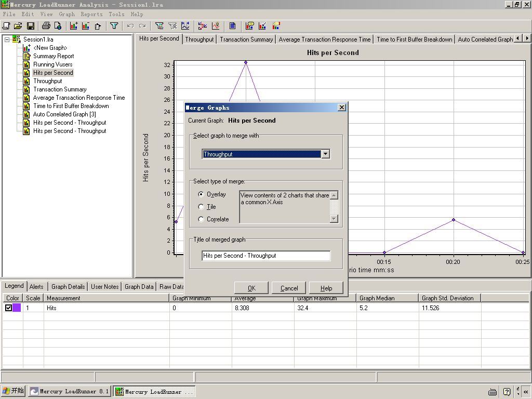The image size is (532, 399).
Task: Open the Edit menu
Action: pyautogui.click(x=28, y=14)
